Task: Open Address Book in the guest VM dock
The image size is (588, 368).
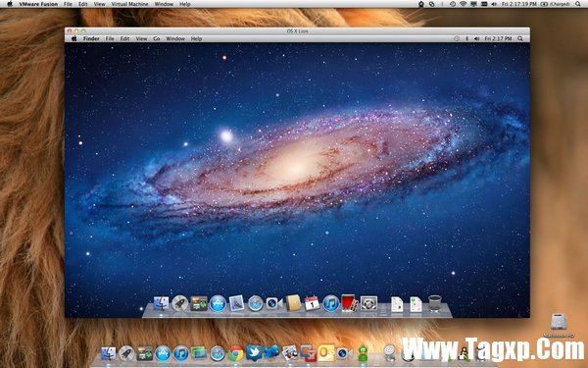Action: click(293, 303)
